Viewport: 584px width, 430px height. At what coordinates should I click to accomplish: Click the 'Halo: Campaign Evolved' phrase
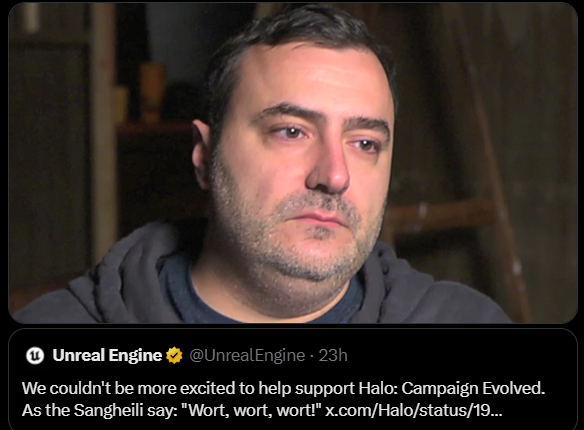click(x=452, y=388)
